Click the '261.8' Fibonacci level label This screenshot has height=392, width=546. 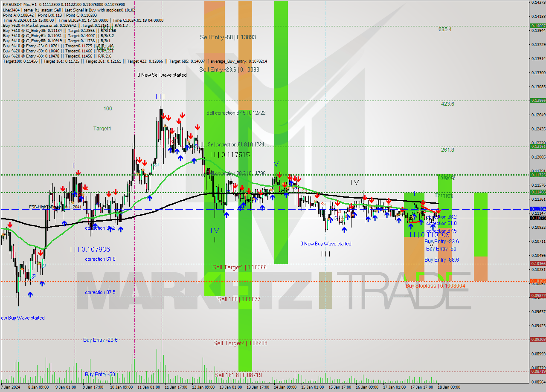[447, 150]
